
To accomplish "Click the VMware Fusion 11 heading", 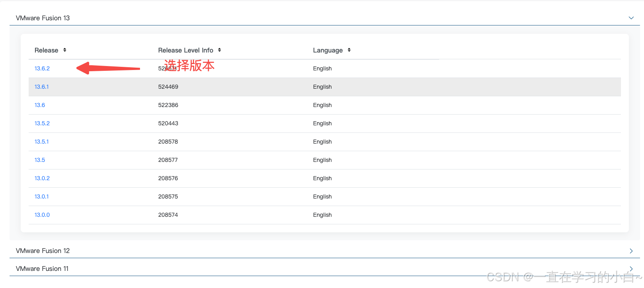I will 42,269.
